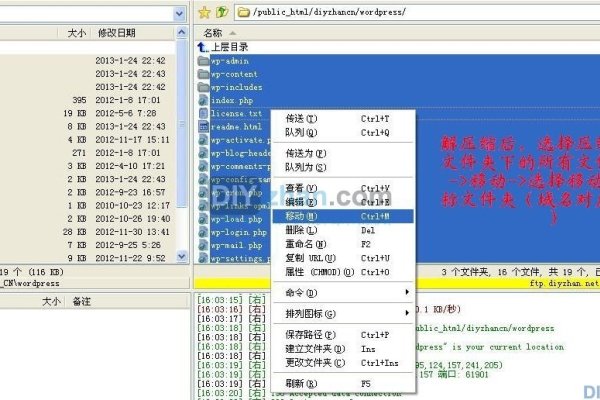Click the star bookmark icon
The width and height of the screenshot is (600, 400).
pyautogui.click(x=204, y=13)
